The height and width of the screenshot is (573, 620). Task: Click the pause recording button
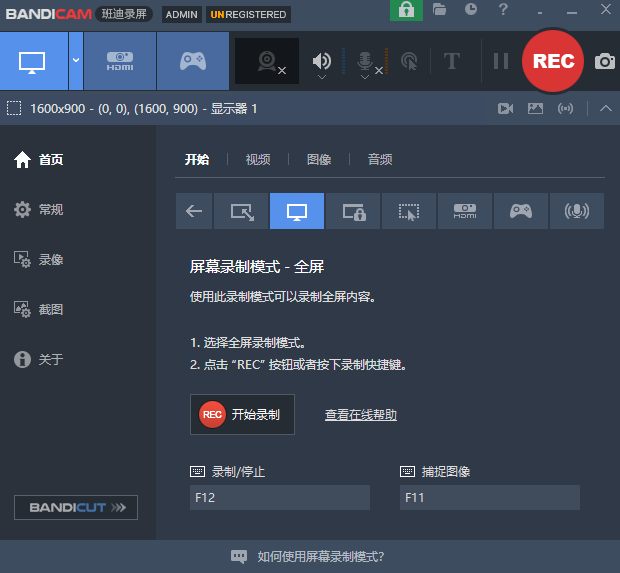[501, 61]
